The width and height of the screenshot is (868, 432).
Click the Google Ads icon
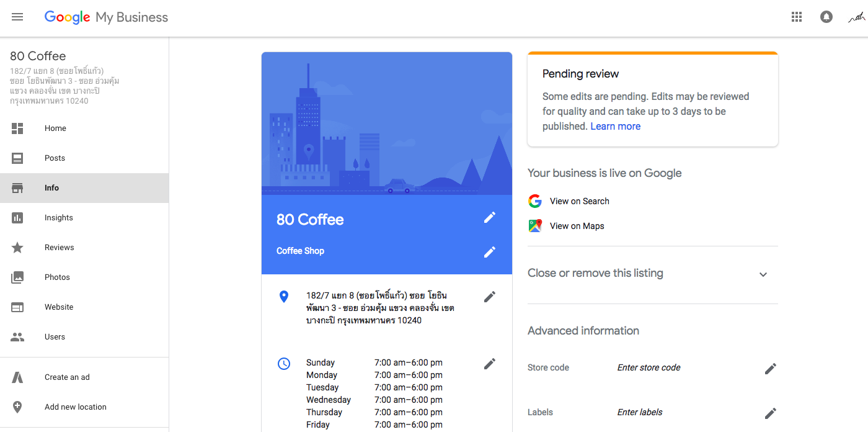17,377
